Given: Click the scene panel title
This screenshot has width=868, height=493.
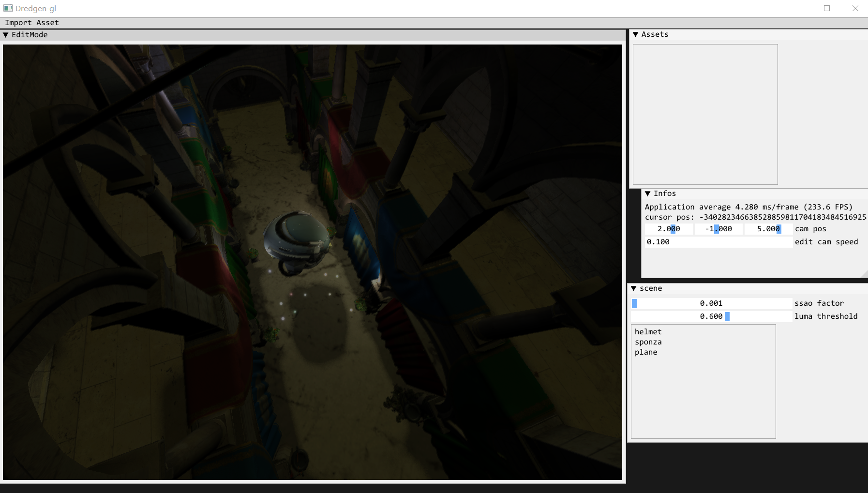Looking at the screenshot, I should [x=651, y=288].
